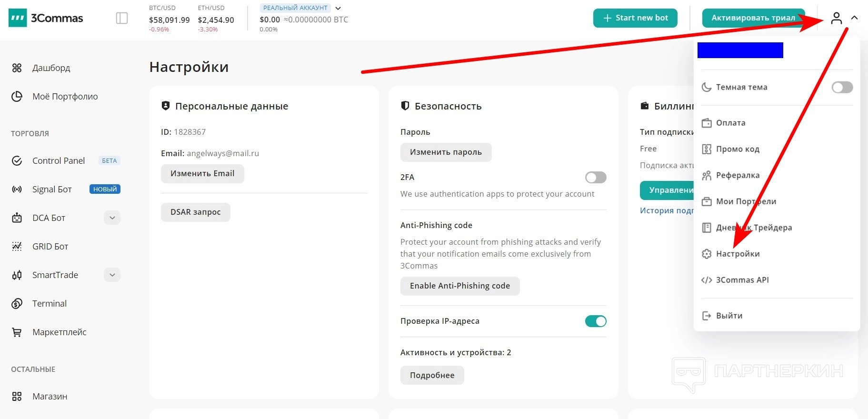Select Настройки in the profile menu

(738, 254)
